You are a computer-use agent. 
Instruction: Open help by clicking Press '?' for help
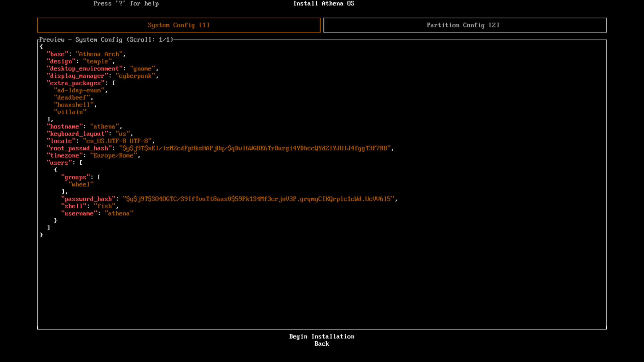pyautogui.click(x=126, y=3)
